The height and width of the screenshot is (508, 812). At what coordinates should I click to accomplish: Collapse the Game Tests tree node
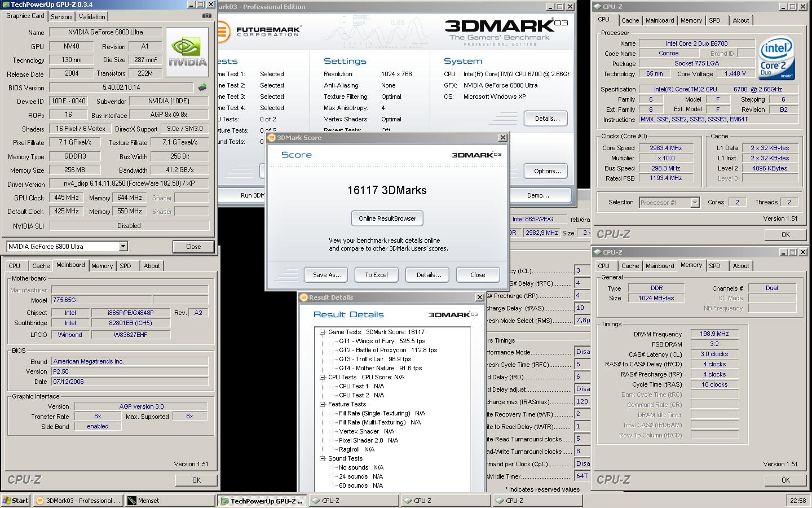323,332
